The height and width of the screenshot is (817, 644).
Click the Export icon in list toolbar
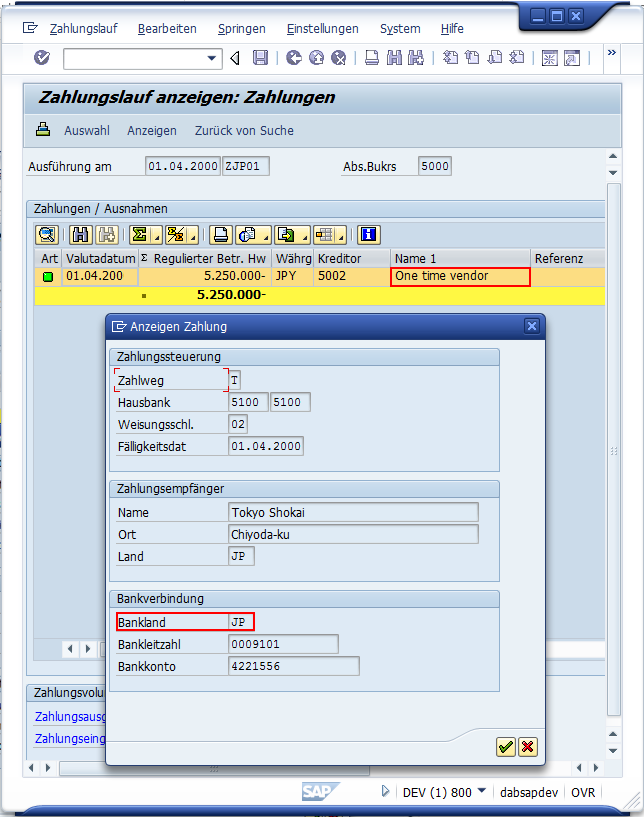(x=287, y=235)
